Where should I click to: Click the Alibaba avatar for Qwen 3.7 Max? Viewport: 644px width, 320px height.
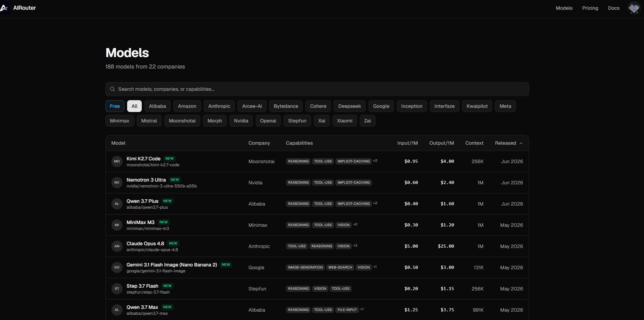117,310
